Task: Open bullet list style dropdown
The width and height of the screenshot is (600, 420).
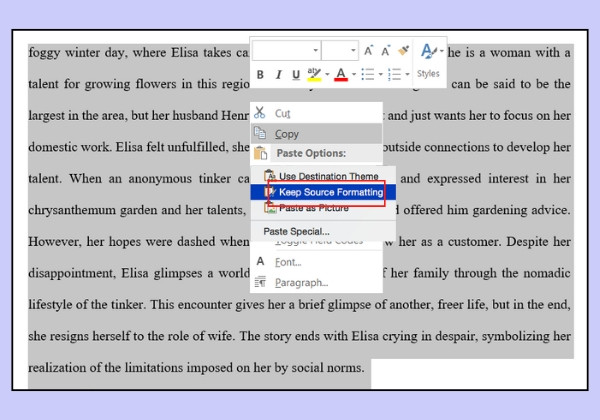Action: 380,74
